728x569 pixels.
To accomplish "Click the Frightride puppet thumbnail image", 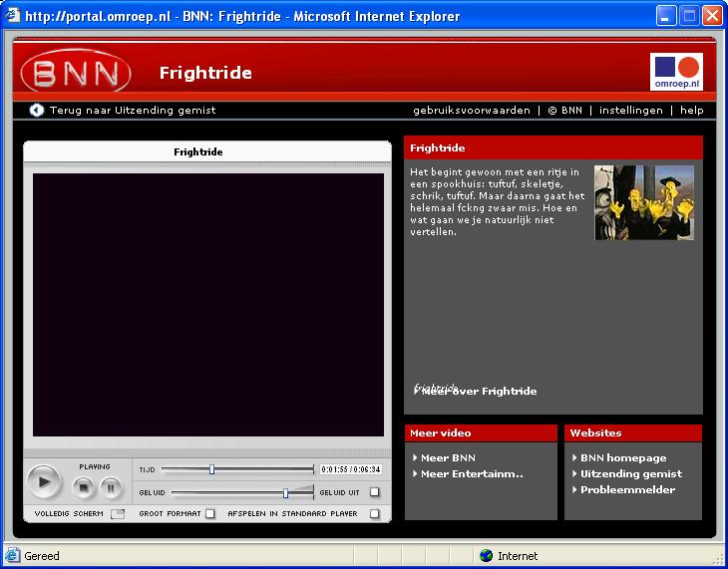I will click(644, 203).
